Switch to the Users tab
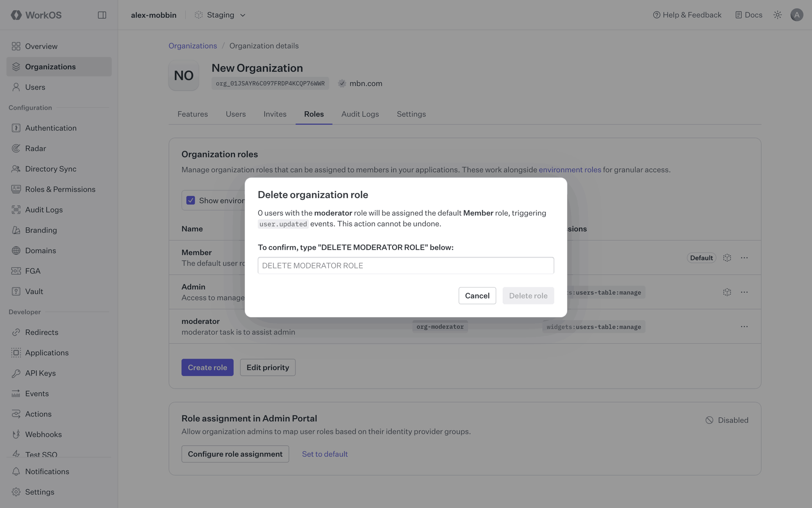 coord(236,114)
